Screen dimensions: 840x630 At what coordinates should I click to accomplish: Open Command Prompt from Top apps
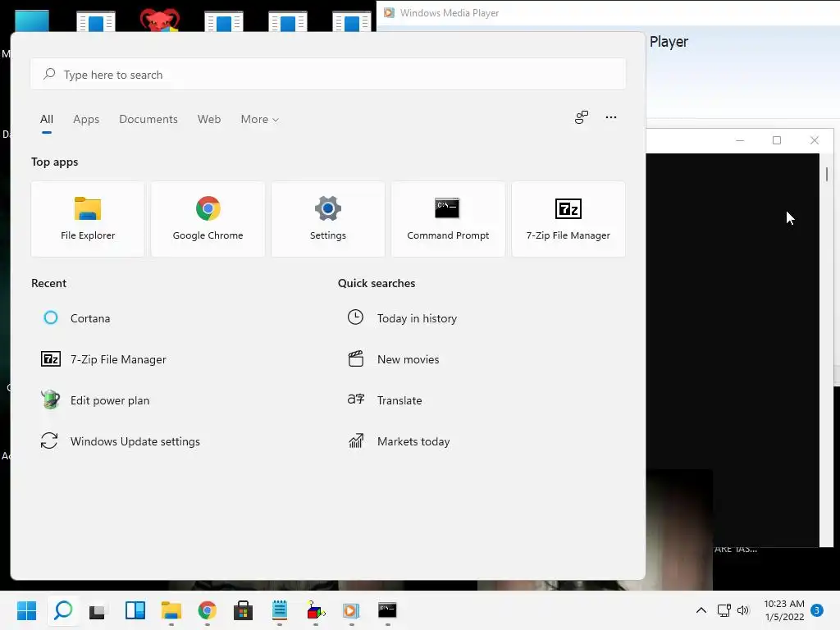(448, 219)
